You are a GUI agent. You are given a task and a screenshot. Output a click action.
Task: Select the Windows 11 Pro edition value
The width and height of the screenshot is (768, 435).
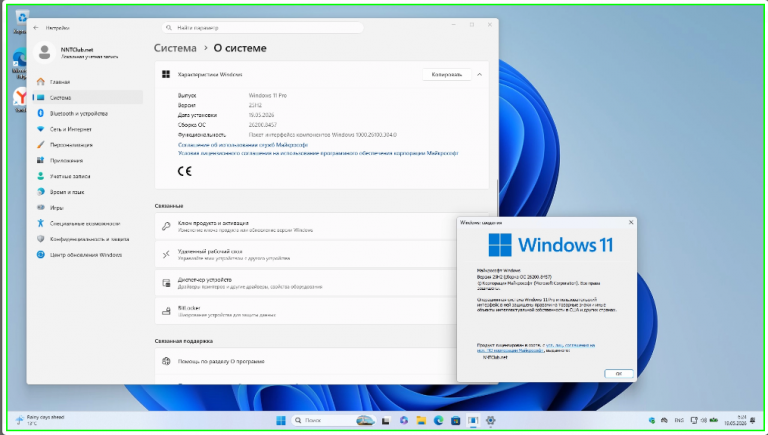click(x=268, y=96)
